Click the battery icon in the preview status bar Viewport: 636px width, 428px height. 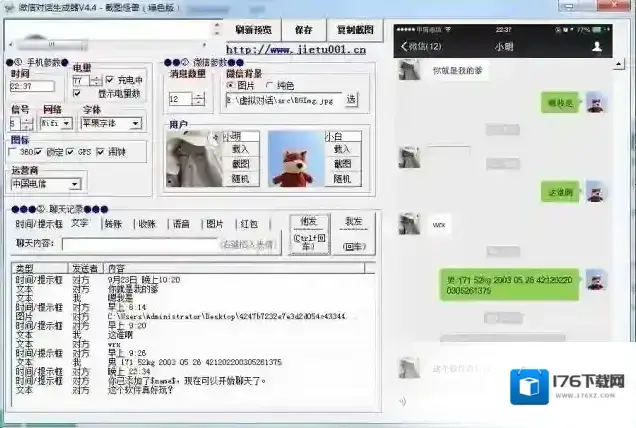597,30
